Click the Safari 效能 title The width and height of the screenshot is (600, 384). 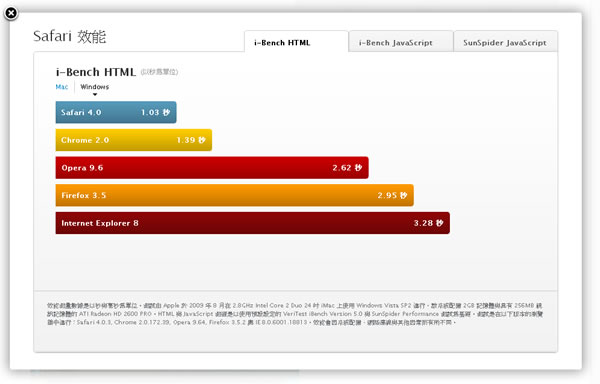pos(70,36)
